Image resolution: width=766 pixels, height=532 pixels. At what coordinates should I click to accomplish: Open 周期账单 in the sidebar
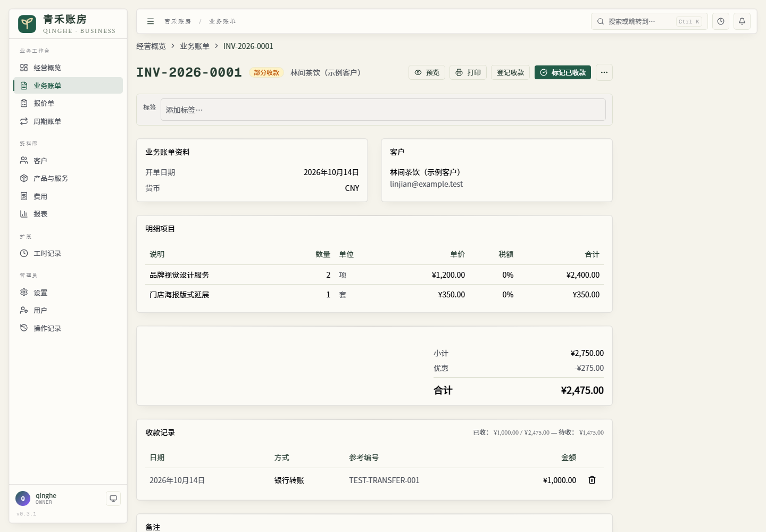[x=68, y=121]
